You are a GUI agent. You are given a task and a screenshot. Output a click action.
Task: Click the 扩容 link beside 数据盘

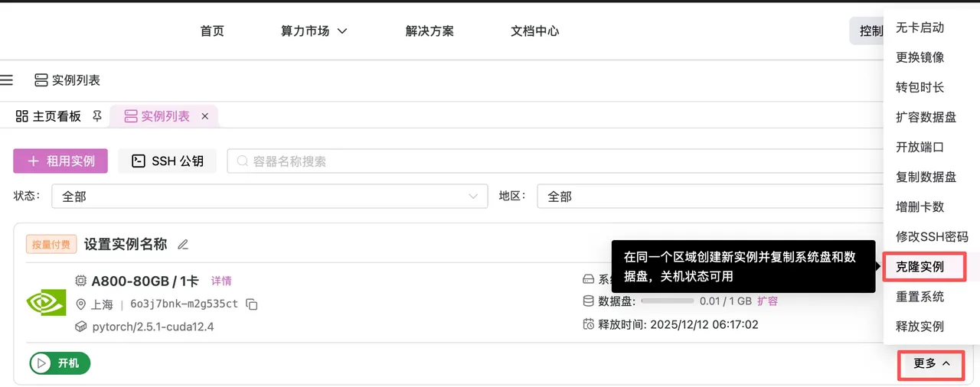767,301
